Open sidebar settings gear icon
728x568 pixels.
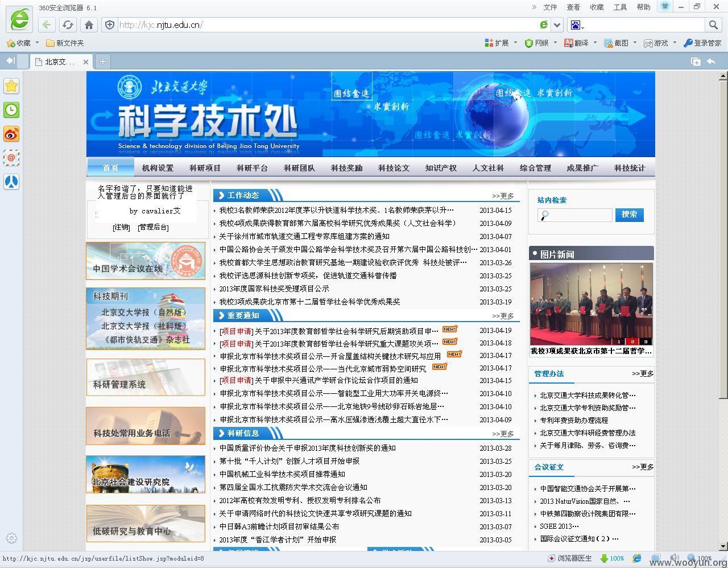click(x=11, y=538)
